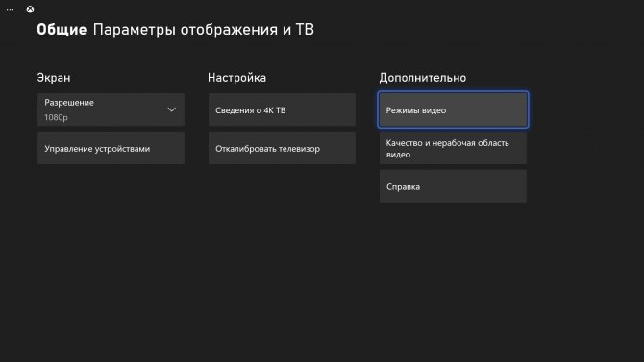Screen dimensions: 644x362
Task: Select the highlighted Режимы видео tile
Action: [453, 109]
